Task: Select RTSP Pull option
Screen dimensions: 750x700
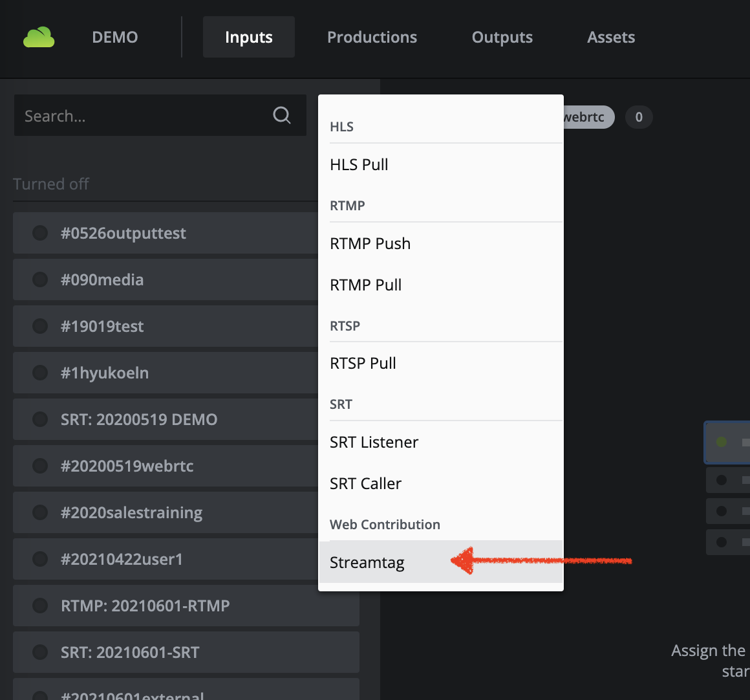Action: click(x=363, y=364)
